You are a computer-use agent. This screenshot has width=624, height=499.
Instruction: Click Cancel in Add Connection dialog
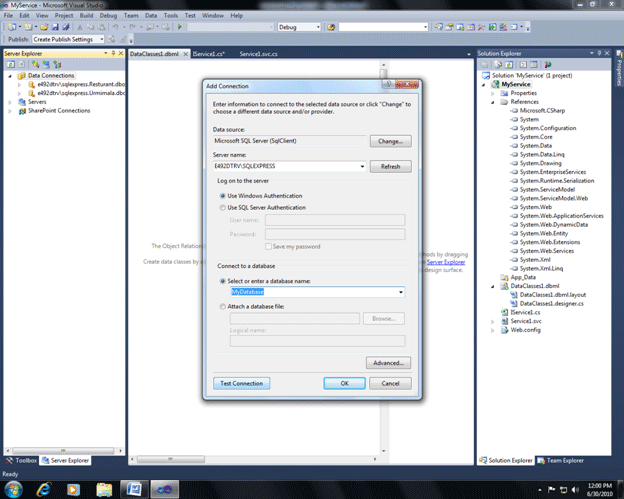(390, 383)
